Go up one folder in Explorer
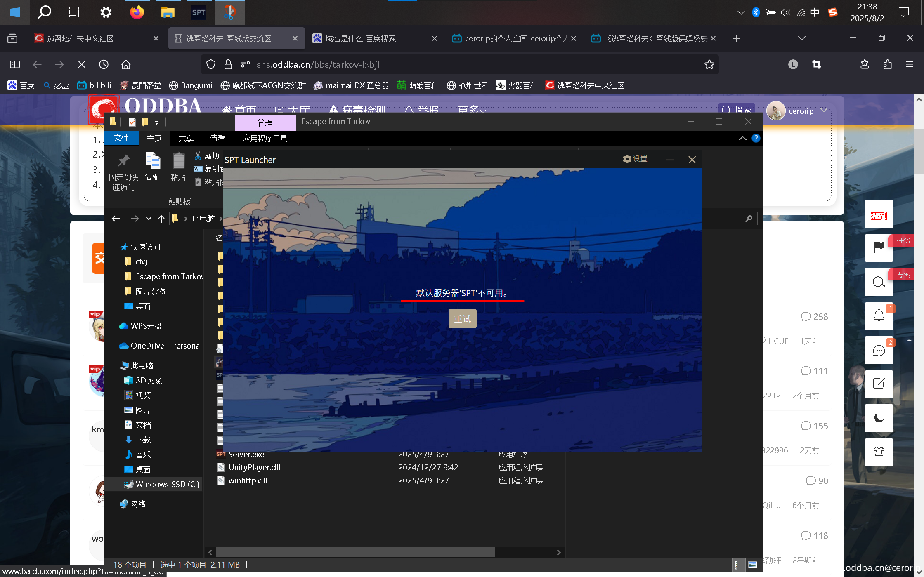 point(161,219)
